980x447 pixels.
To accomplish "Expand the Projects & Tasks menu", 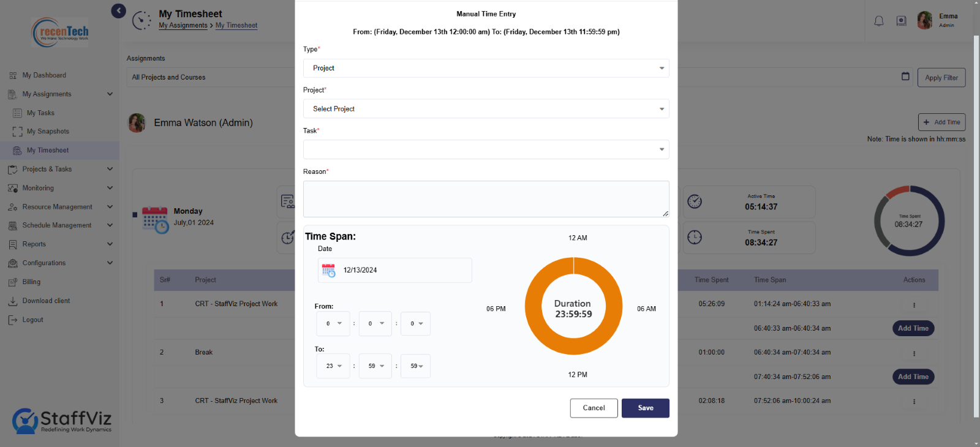I will click(60, 169).
